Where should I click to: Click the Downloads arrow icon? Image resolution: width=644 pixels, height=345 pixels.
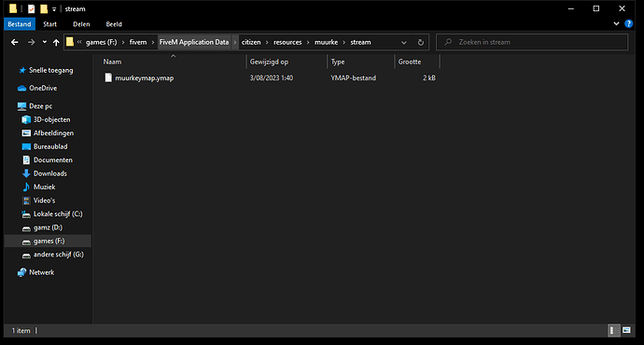26,173
